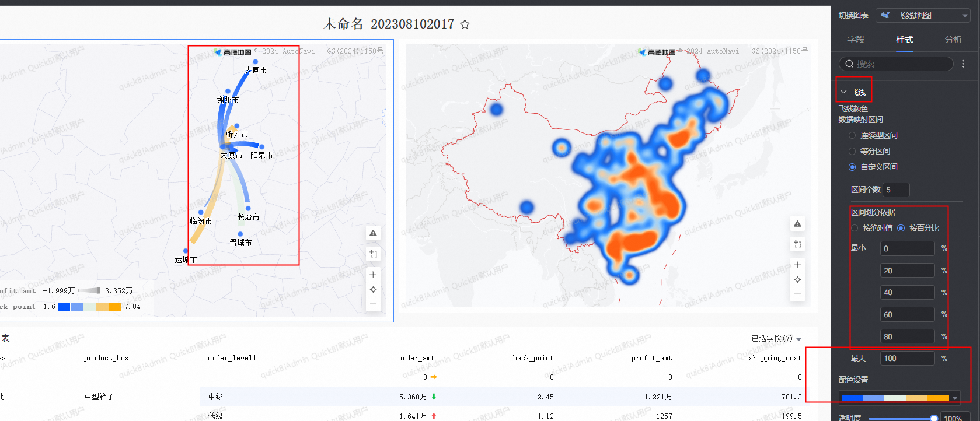Image resolution: width=980 pixels, height=421 pixels.
Task: Switch to the 字段 tab
Action: [856, 40]
